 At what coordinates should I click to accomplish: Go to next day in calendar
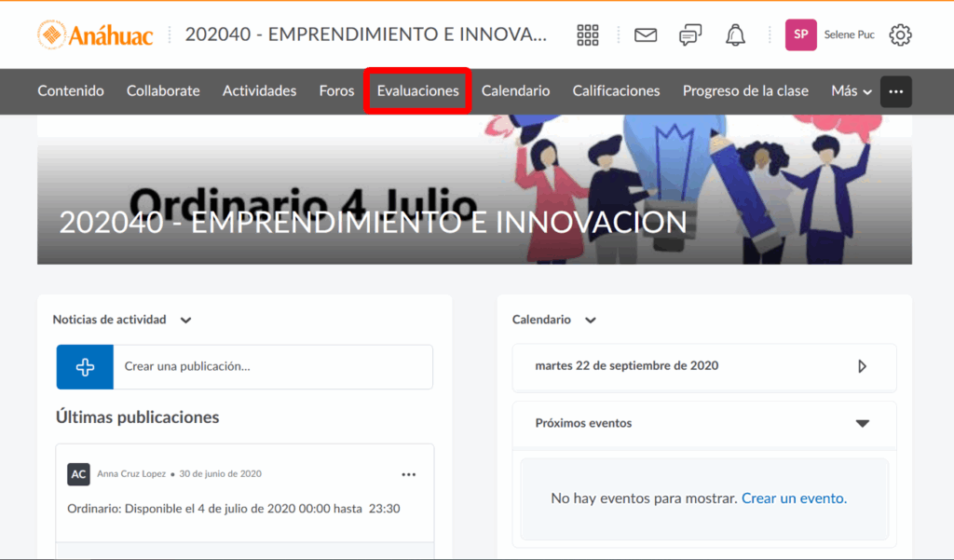tap(862, 366)
